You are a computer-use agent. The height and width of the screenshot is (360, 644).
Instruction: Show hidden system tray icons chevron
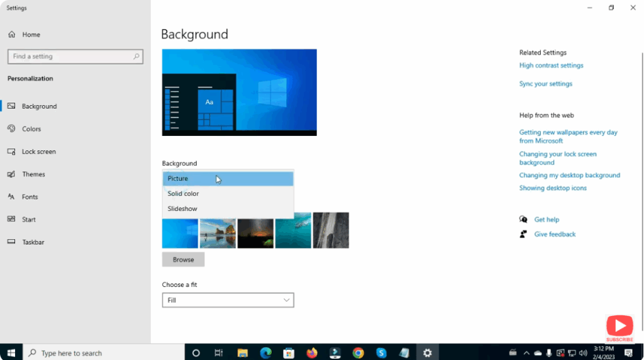pyautogui.click(x=526, y=352)
